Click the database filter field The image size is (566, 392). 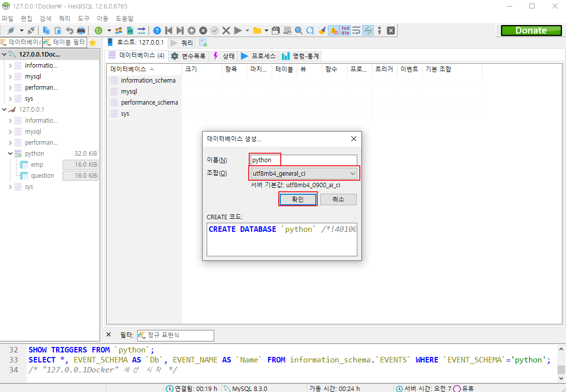pyautogui.click(x=21, y=43)
